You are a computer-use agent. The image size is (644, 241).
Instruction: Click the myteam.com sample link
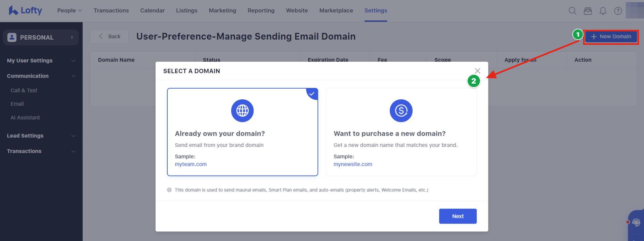(x=190, y=164)
